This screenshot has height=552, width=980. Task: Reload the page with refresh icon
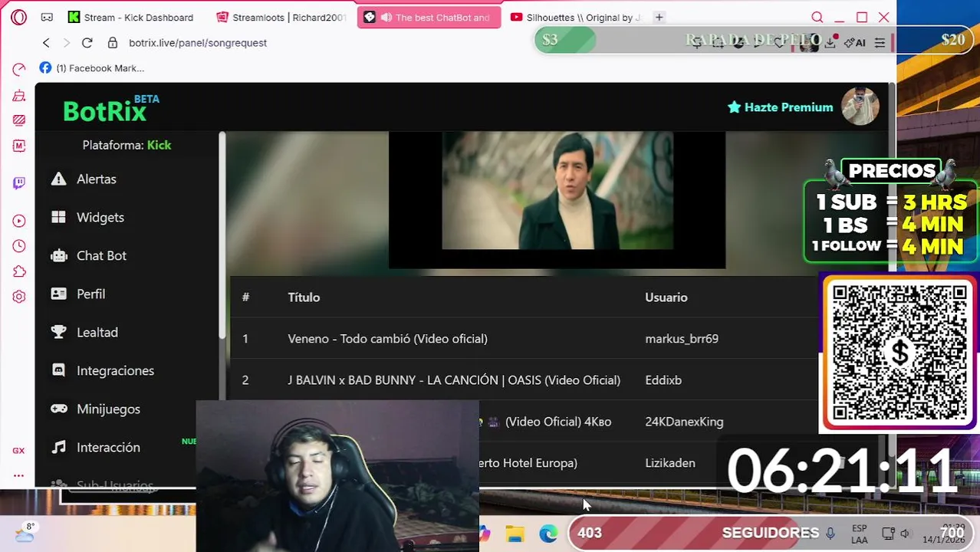[87, 43]
